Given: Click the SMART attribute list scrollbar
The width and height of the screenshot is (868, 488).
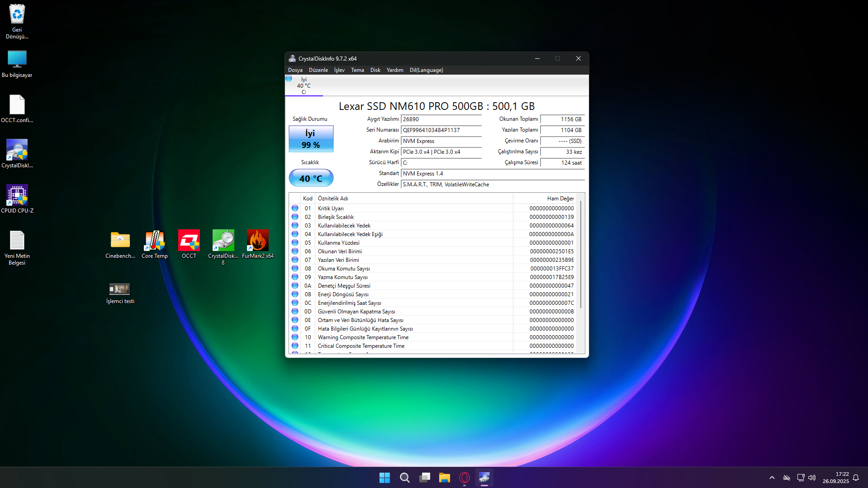Looking at the screenshot, I should 581,255.
